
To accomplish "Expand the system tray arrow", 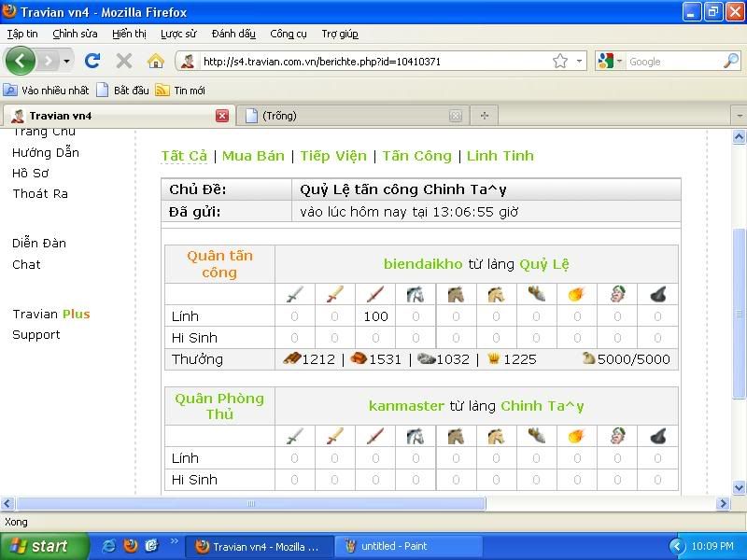I will click(x=675, y=546).
